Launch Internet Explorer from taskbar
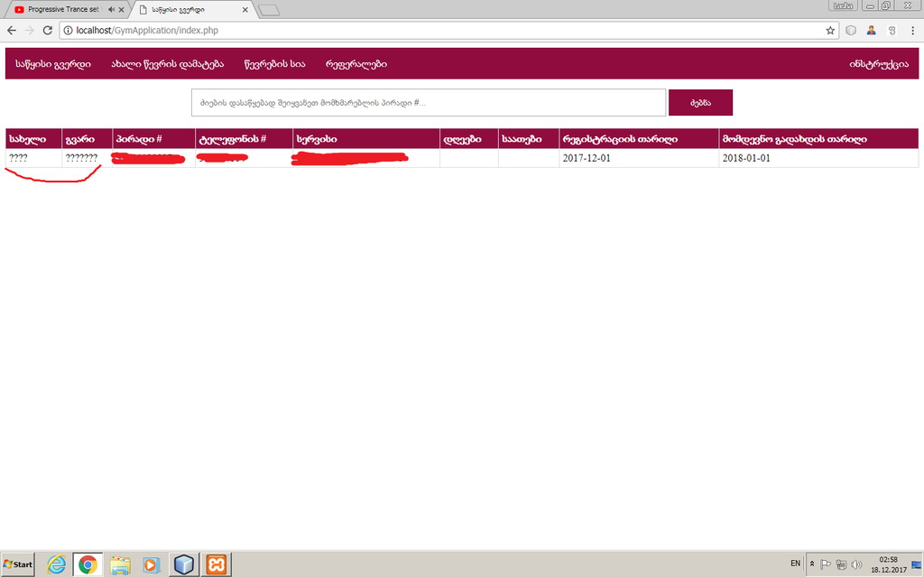Viewport: 924px width, 578px height. (57, 564)
